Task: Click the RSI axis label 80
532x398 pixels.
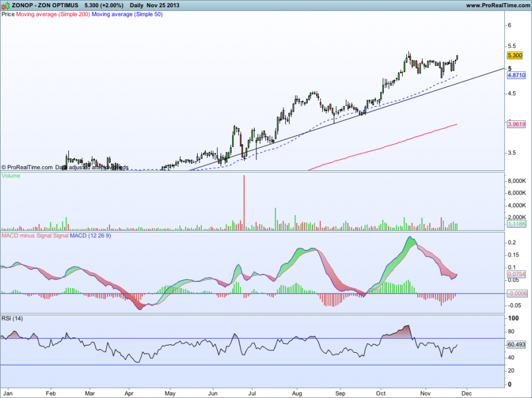Action: tap(511, 332)
